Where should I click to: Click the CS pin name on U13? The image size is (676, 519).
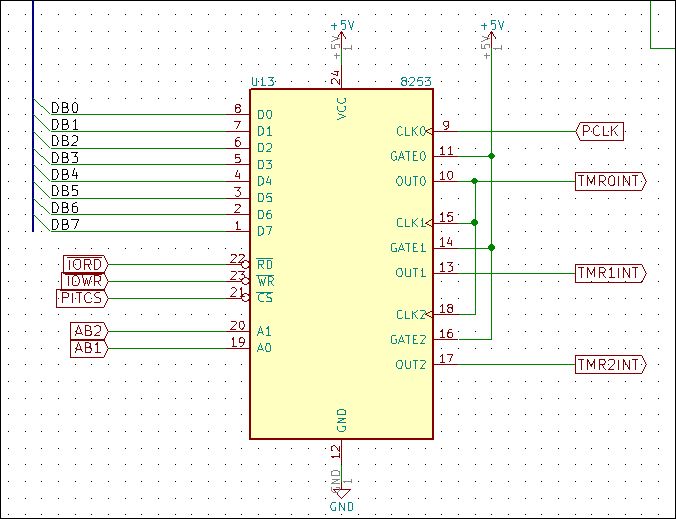click(265, 298)
